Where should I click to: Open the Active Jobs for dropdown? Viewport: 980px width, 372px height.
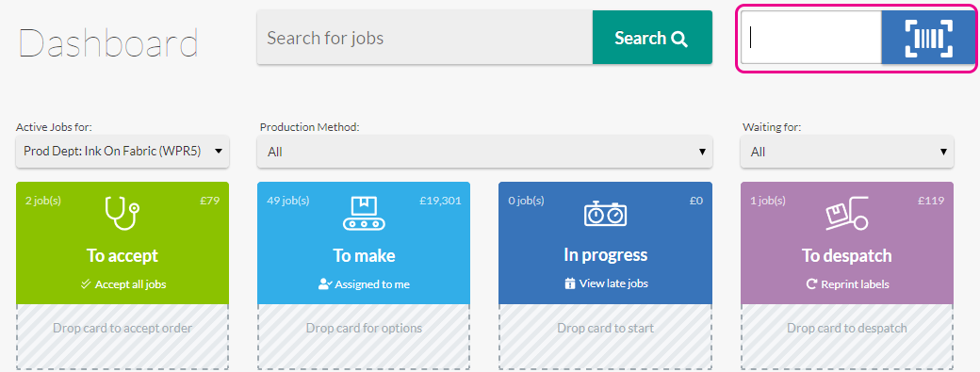tap(122, 151)
